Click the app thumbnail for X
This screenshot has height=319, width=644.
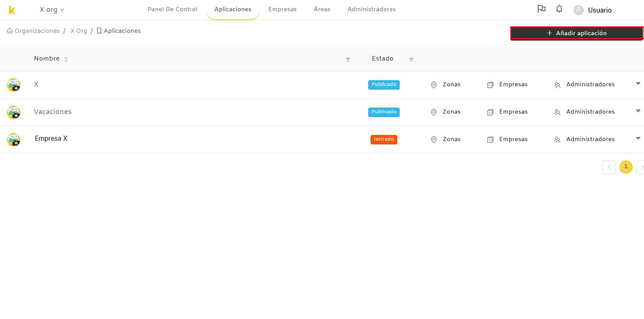[14, 85]
